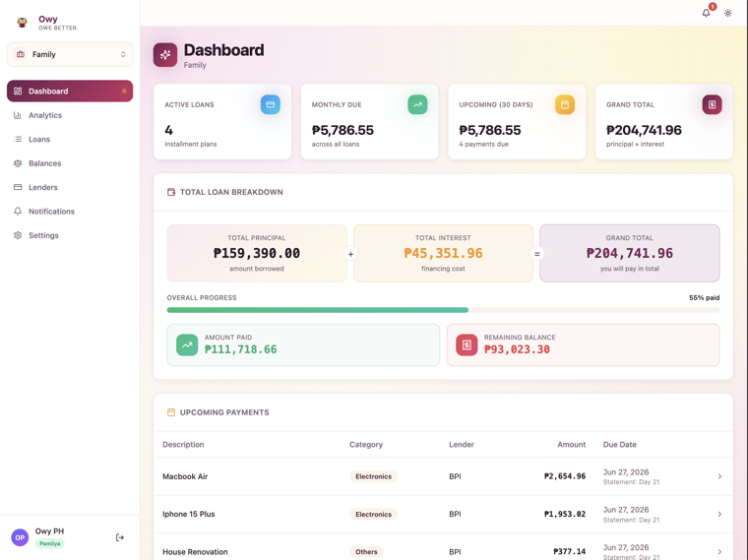Open Notifications in the sidebar

[70, 212]
